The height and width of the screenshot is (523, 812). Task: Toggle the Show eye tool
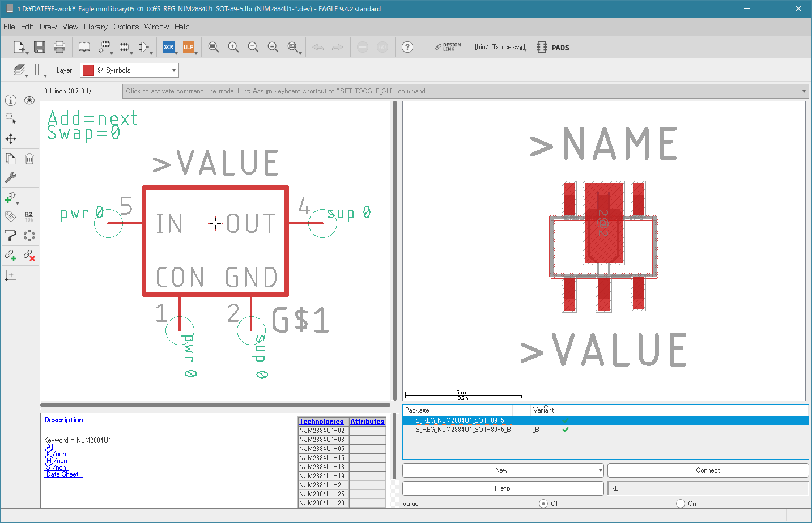[x=29, y=100]
